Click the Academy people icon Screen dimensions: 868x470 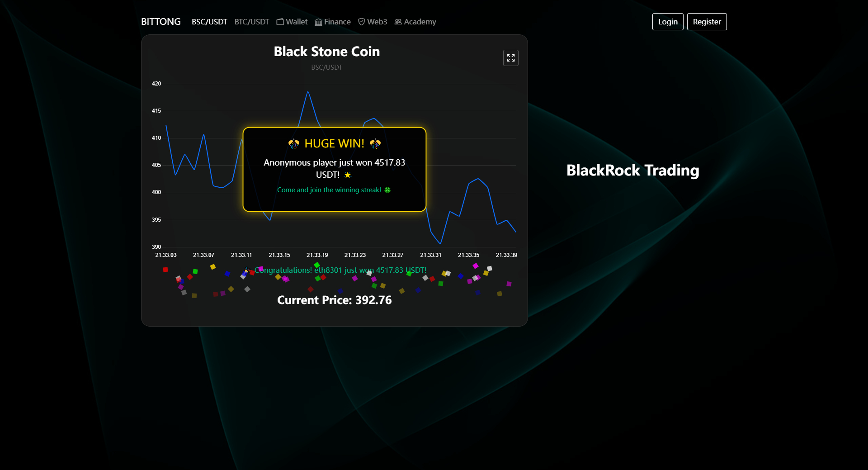(x=398, y=22)
